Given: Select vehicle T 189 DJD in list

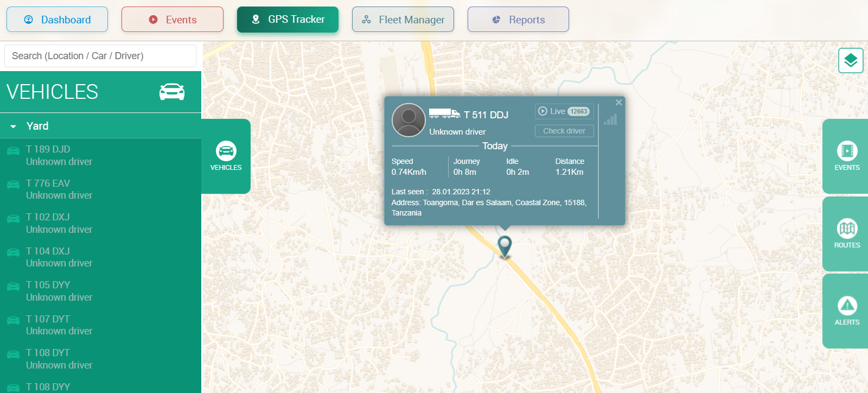Looking at the screenshot, I should coord(59,155).
